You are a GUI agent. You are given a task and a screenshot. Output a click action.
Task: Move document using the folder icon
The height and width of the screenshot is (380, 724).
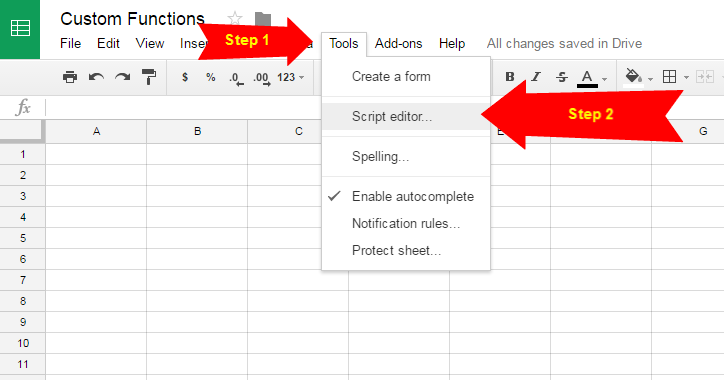click(x=263, y=18)
